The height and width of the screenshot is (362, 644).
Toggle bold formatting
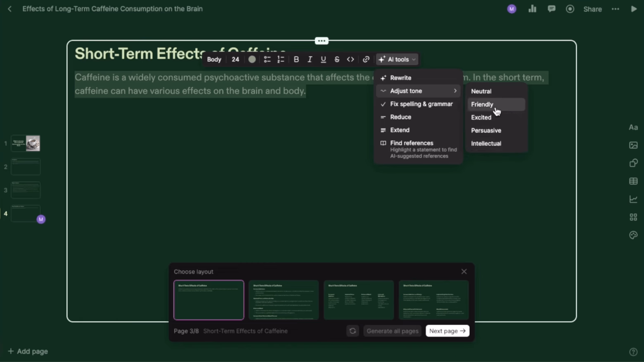[296, 60]
